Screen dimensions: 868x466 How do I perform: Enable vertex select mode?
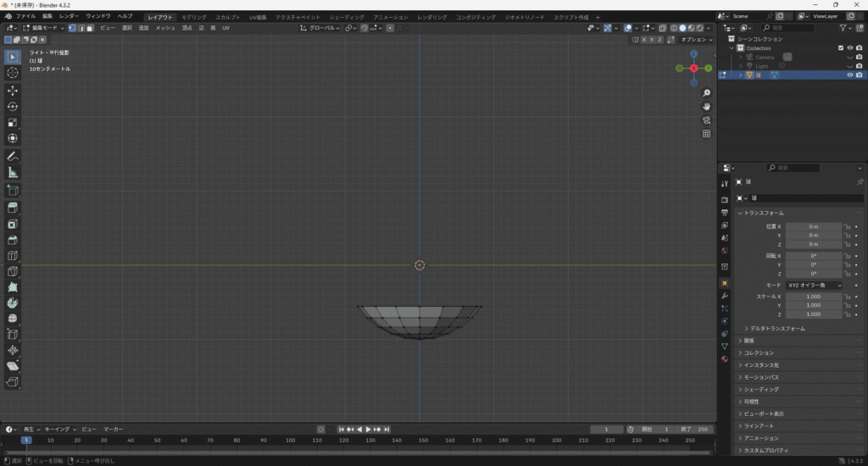point(72,28)
